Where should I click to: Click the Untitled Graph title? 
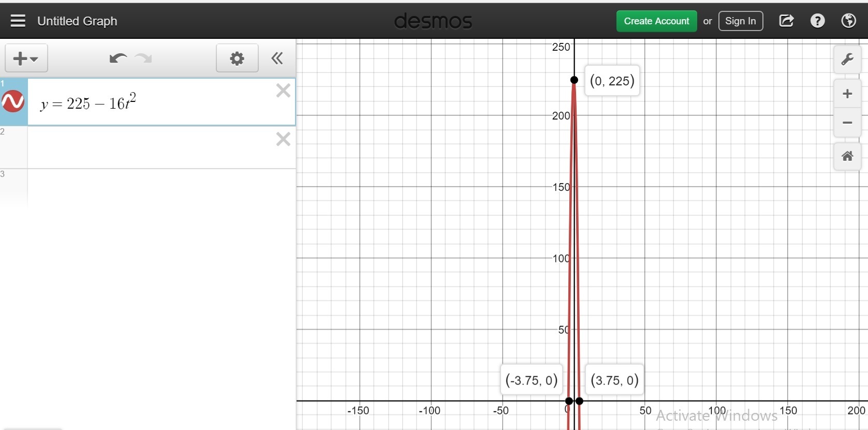pos(77,21)
